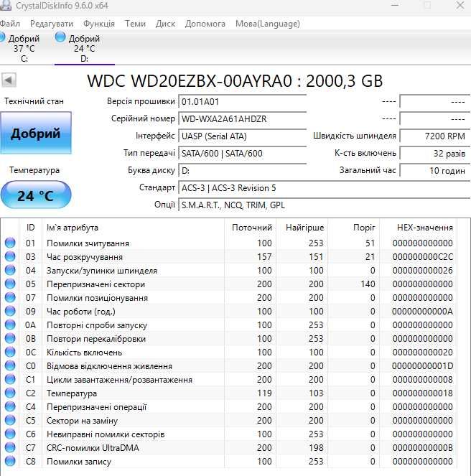Image resolution: width=471 pixels, height=476 pixels.
Task: Click threshold value 140 in row 05
Action: [x=368, y=284]
